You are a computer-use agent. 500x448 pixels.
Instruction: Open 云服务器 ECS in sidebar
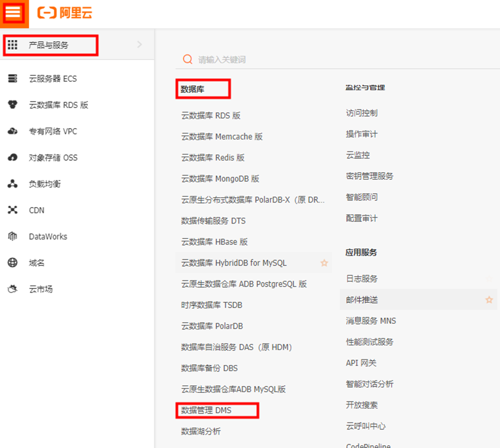(x=53, y=79)
